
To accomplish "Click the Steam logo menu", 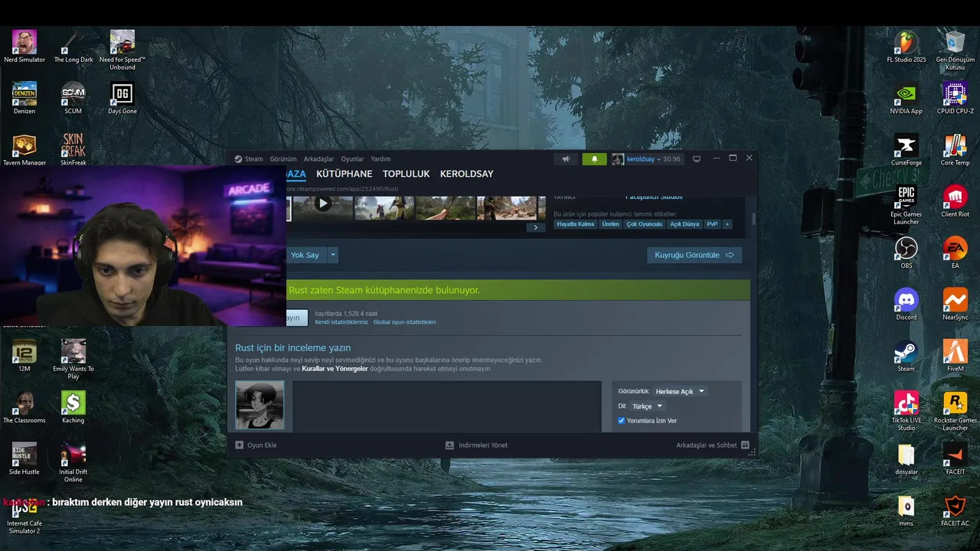I will coord(249,159).
